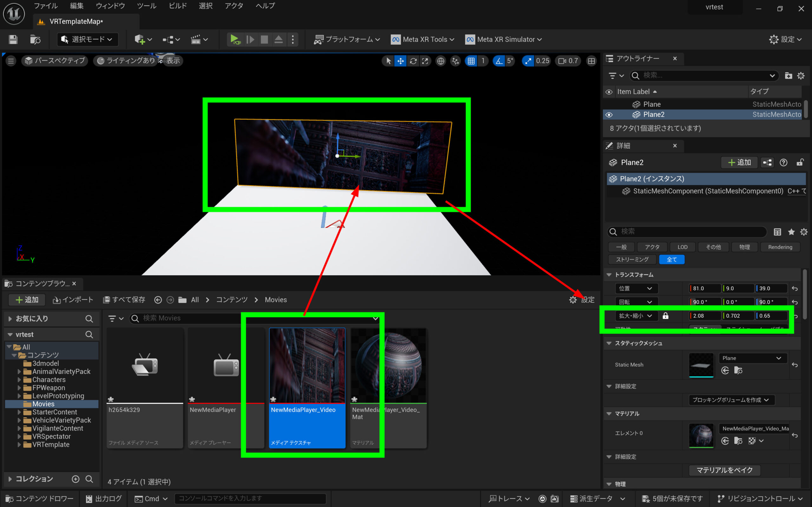The width and height of the screenshot is (812, 507).
Task: Browse to Static Mesh asset in content browser
Action: point(738,370)
